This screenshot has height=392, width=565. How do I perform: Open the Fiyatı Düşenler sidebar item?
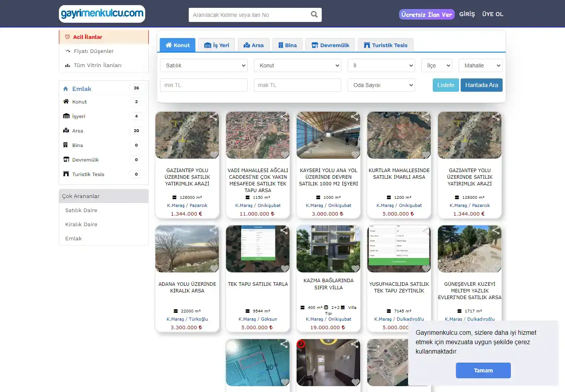pos(104,51)
